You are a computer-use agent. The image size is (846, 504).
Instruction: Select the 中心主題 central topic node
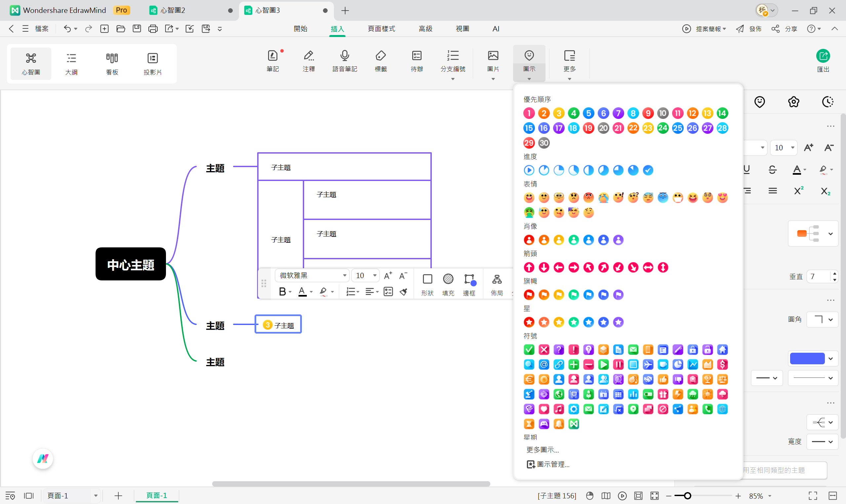[x=131, y=264]
